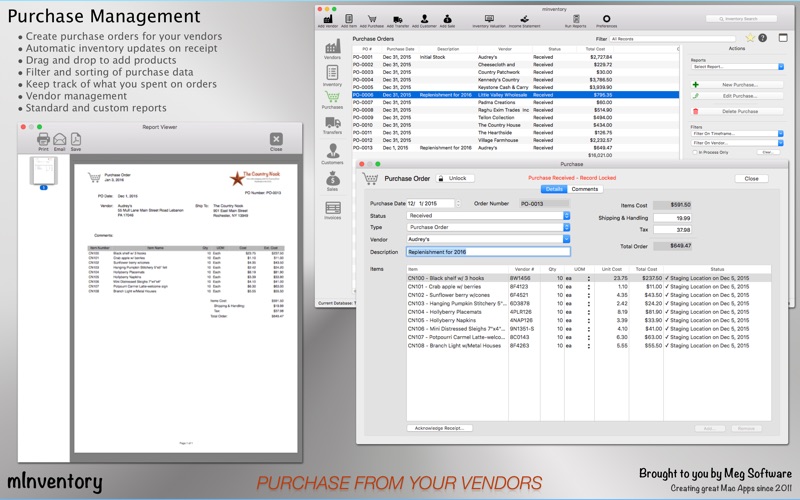
Task: Open Inventory Valuation report from toolbar
Action: (488, 20)
